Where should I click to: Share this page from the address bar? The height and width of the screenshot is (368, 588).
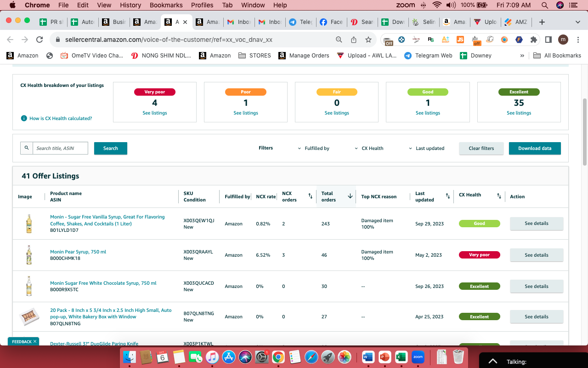[354, 40]
